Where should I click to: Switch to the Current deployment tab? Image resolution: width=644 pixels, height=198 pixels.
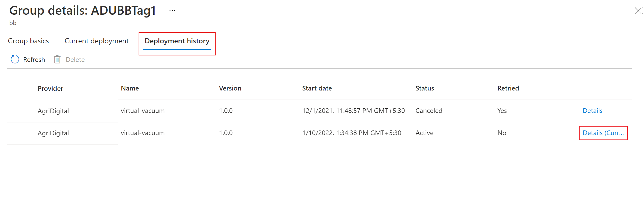97,41
